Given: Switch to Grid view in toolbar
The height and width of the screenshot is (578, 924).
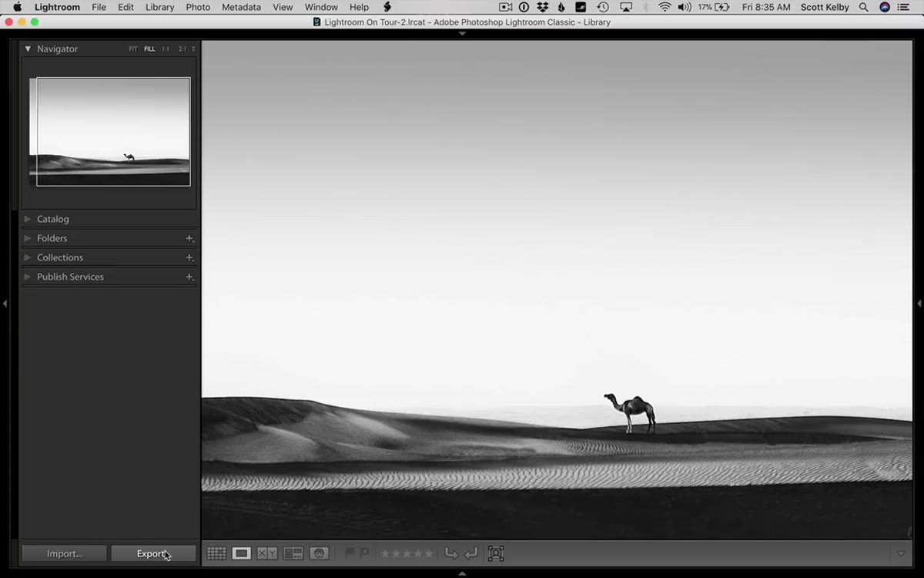Looking at the screenshot, I should (x=216, y=553).
